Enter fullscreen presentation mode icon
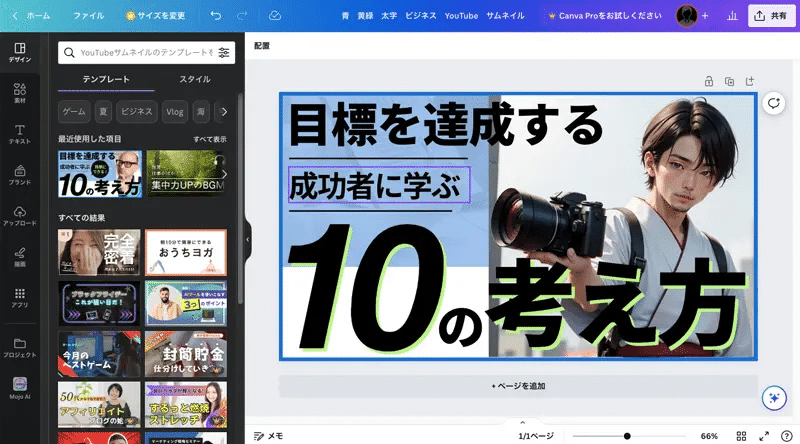Image resolution: width=800 pixels, height=444 pixels. pos(764,436)
